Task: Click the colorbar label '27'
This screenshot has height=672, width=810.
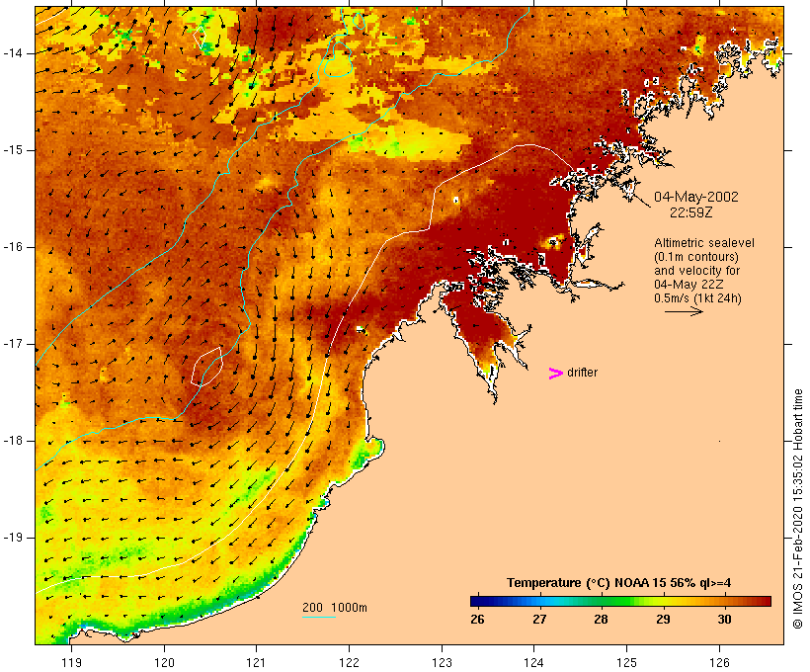Action: tap(539, 620)
